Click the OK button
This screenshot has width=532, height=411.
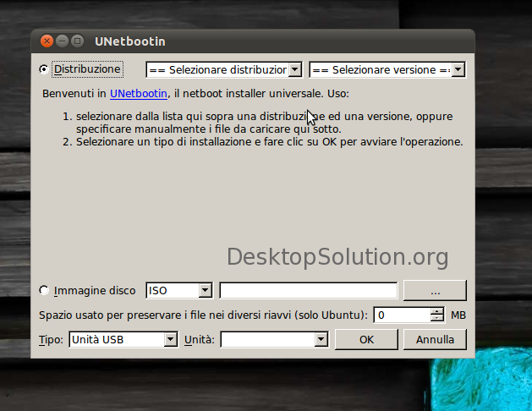pyautogui.click(x=366, y=339)
